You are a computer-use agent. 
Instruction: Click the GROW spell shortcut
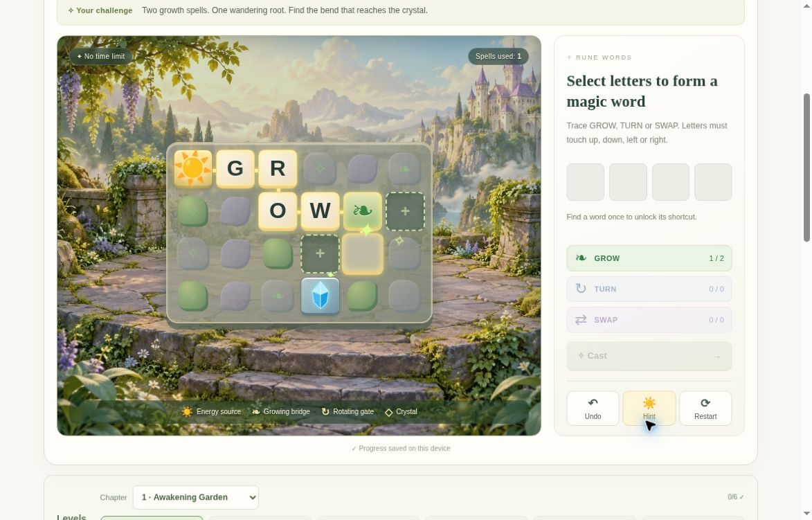[649, 258]
